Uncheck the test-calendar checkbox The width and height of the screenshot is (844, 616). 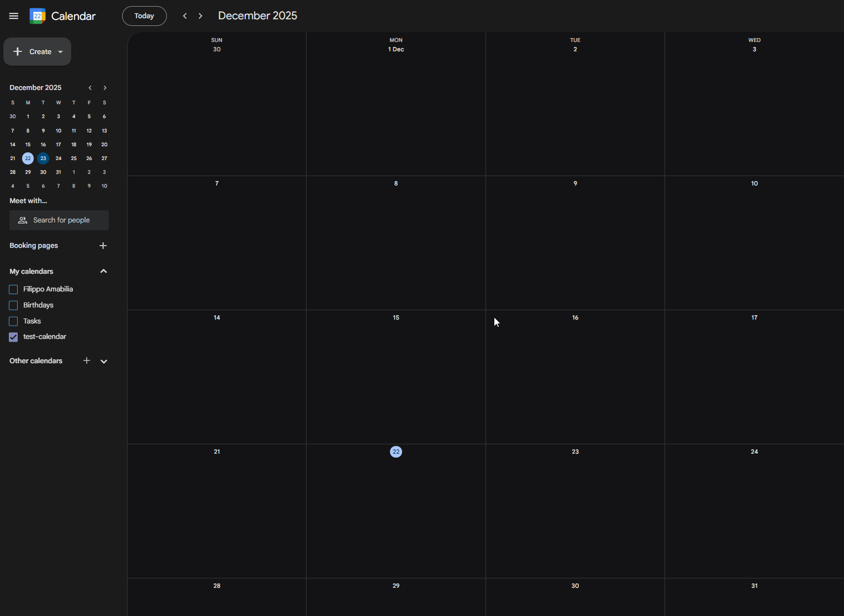[x=13, y=337]
